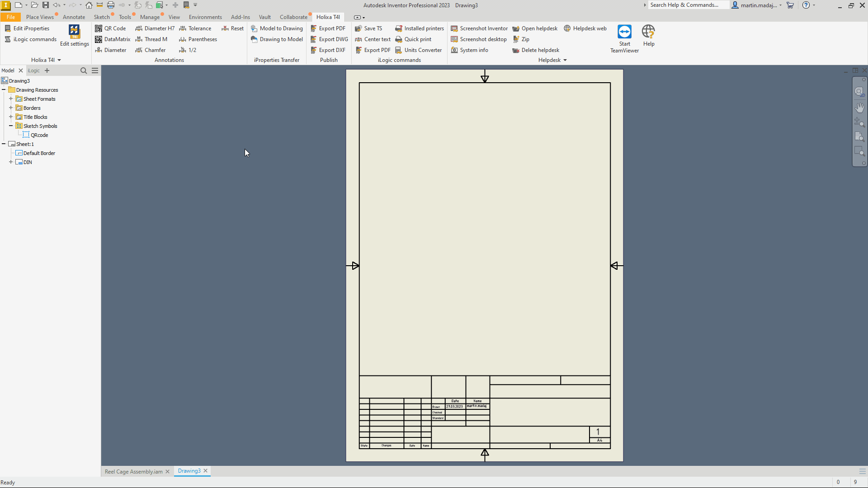Expand the DIN title block node

11,162
